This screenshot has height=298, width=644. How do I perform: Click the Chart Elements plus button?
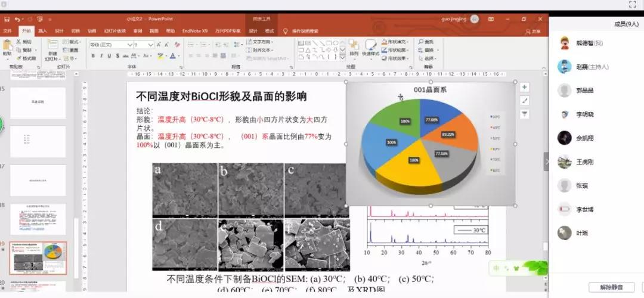[x=525, y=87]
